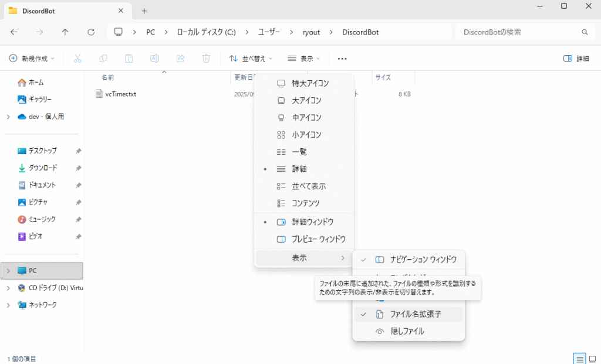Open the more options ellipsis menu
This screenshot has width=601, height=364.
point(342,59)
